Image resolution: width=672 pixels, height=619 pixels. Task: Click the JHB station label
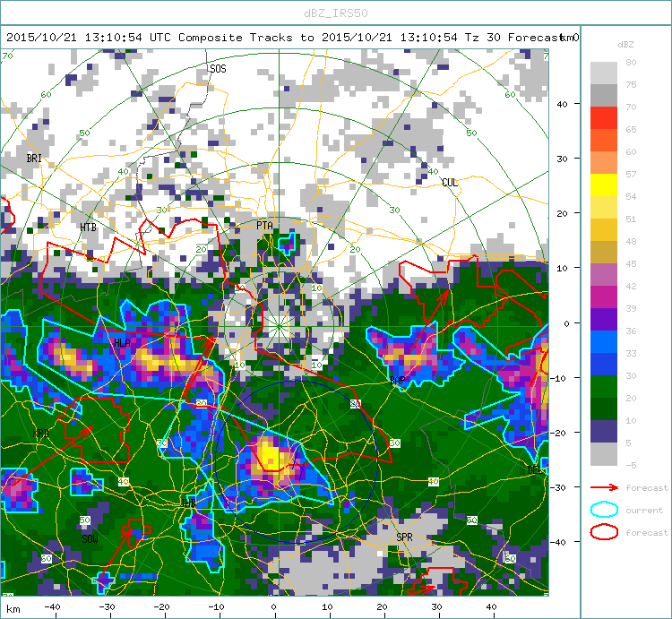click(188, 503)
